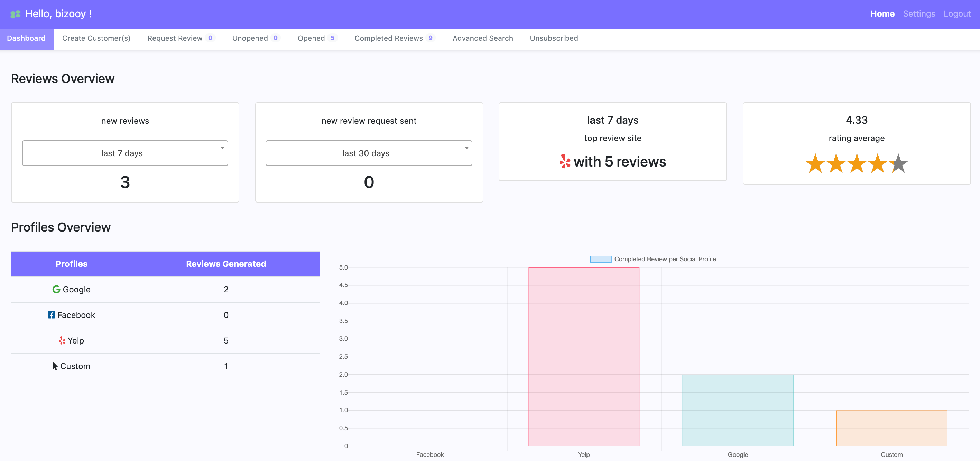This screenshot has width=980, height=461.
Task: Click the teal Google bar in chart
Action: [737, 410]
